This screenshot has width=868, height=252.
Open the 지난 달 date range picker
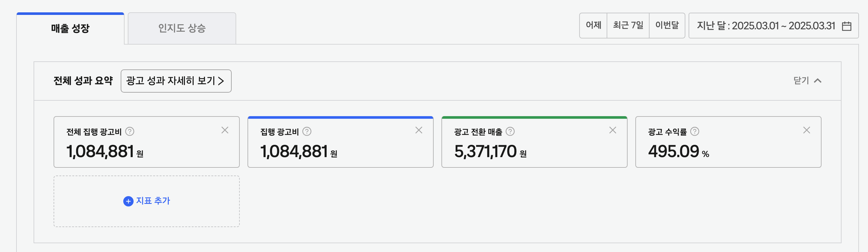click(766, 26)
